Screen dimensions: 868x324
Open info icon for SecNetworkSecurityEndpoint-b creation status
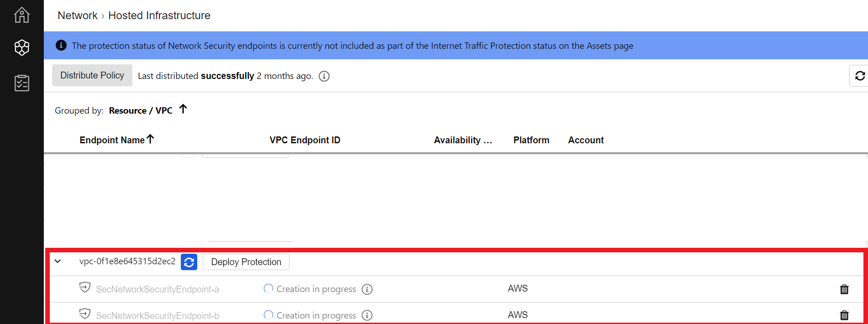click(367, 315)
